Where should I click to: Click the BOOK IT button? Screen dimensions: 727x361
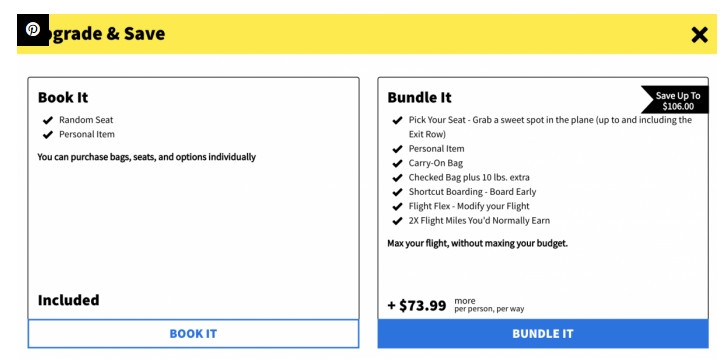click(x=193, y=334)
